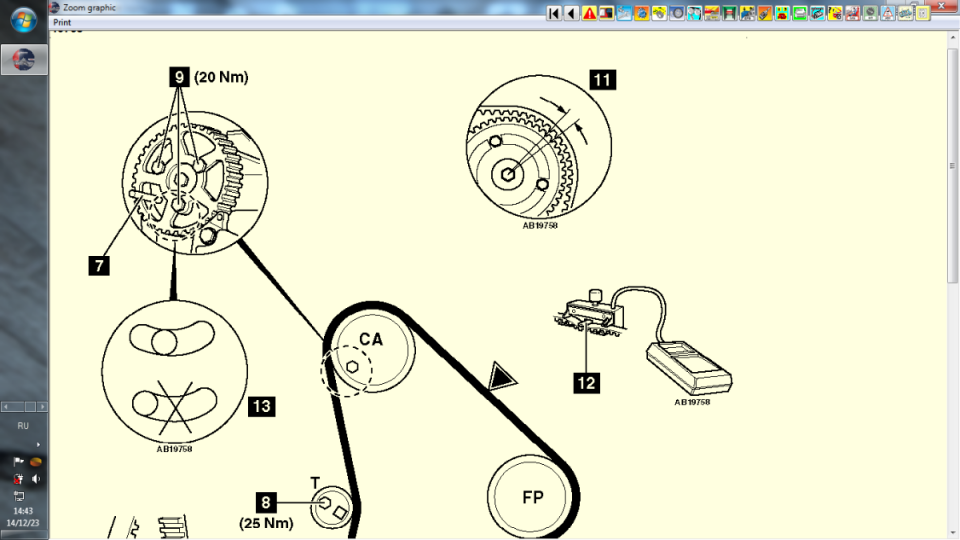This screenshot has height=540, width=960.
Task: Click the taskbar toolbar scroll-right arrow
Action: (43, 407)
